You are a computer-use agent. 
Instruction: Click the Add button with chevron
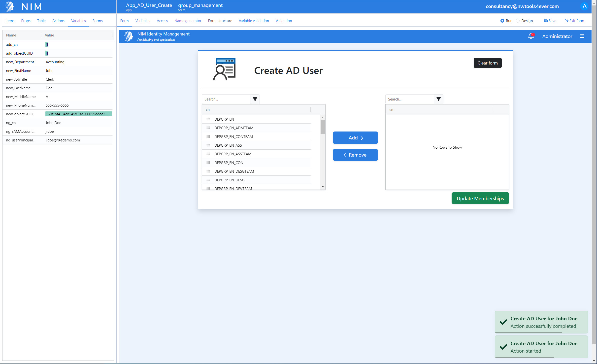355,138
